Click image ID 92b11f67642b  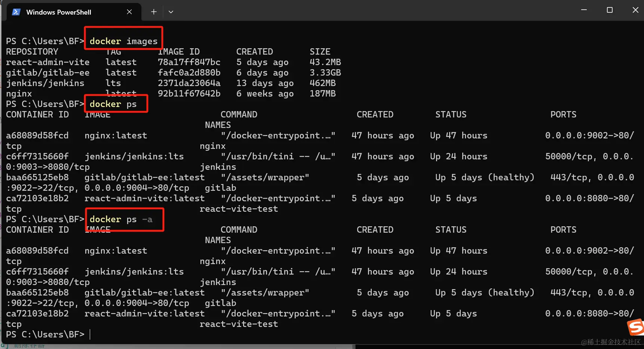coord(189,94)
